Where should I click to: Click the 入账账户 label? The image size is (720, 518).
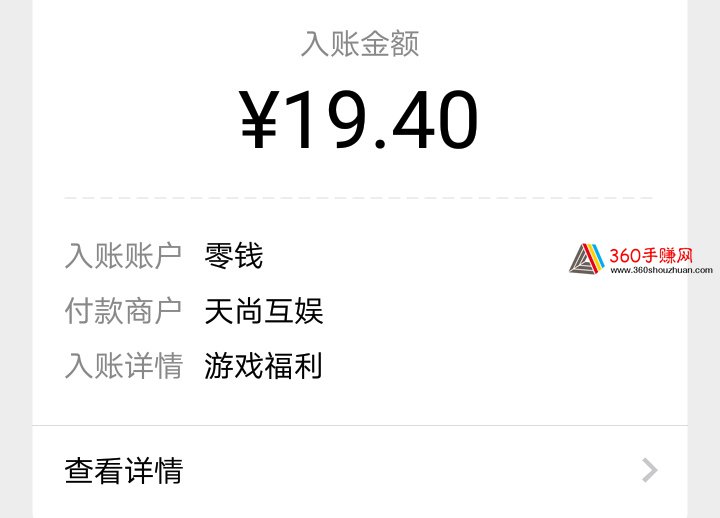pyautogui.click(x=124, y=256)
